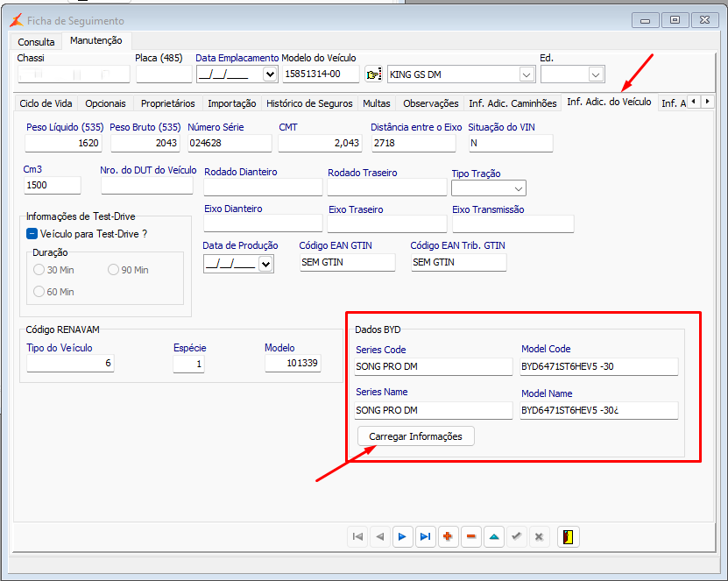Jump to the last record

click(x=425, y=536)
